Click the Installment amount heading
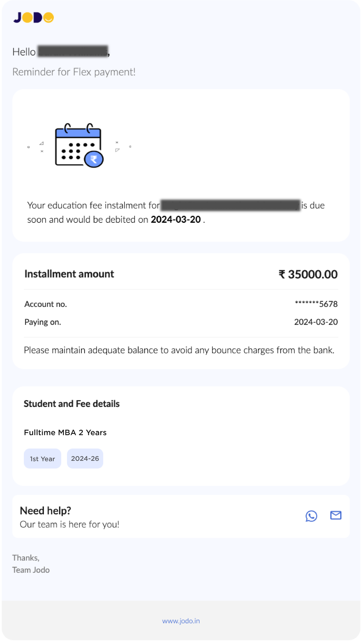 (x=69, y=274)
